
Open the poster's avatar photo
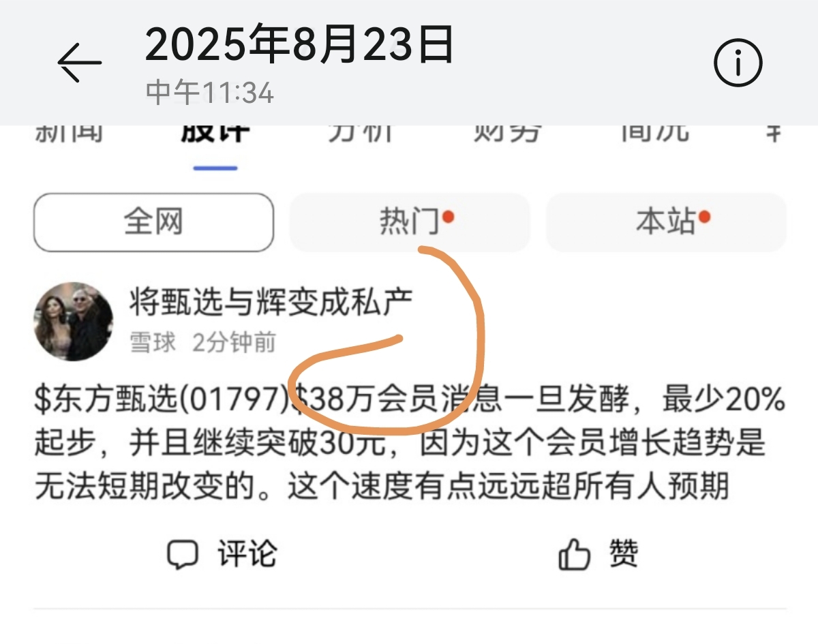pos(74,322)
